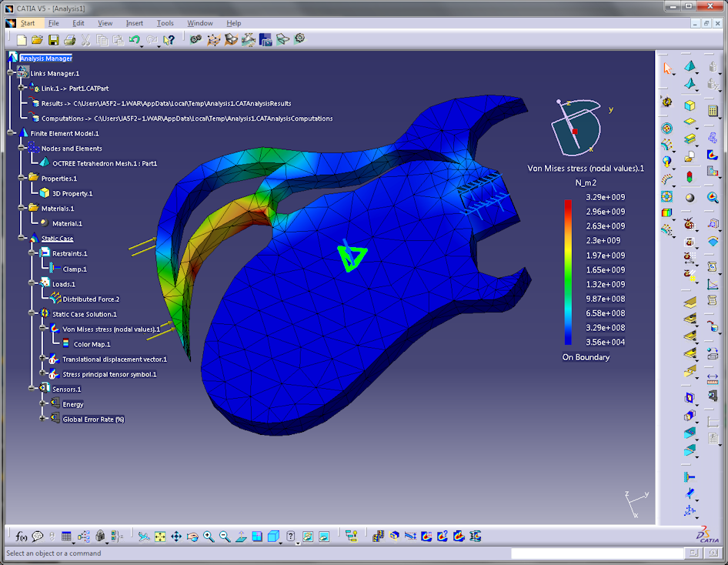
Task: Select Translational displacement vector.1 in tree
Action: tap(114, 359)
